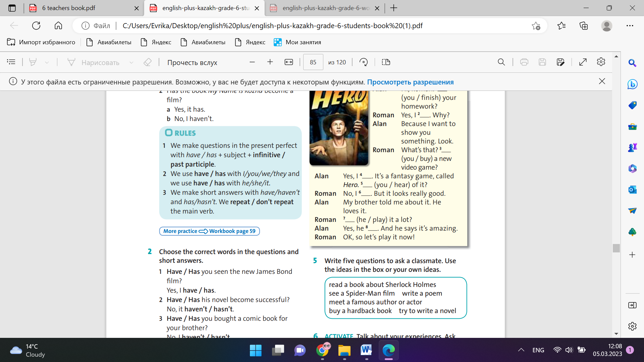Toggle the page view mode icon

tap(386, 62)
